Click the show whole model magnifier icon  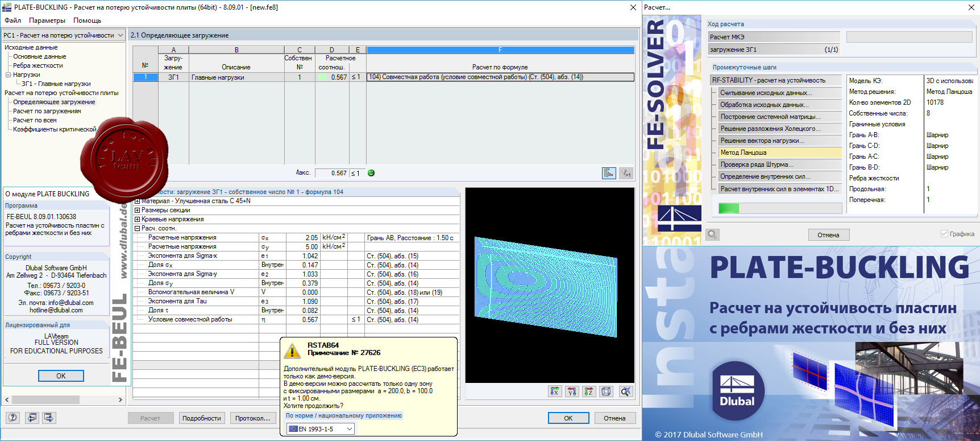[x=626, y=391]
